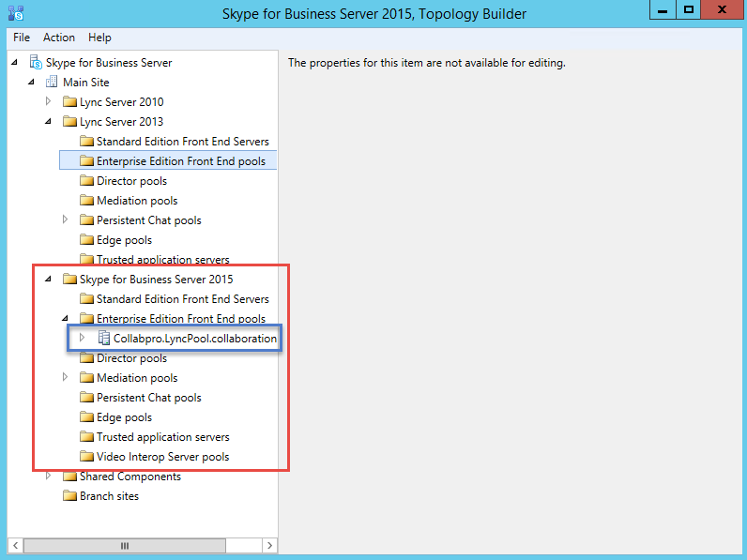Viewport: 747px width, 560px height.
Task: Select the Branch sites tree item
Action: [109, 495]
